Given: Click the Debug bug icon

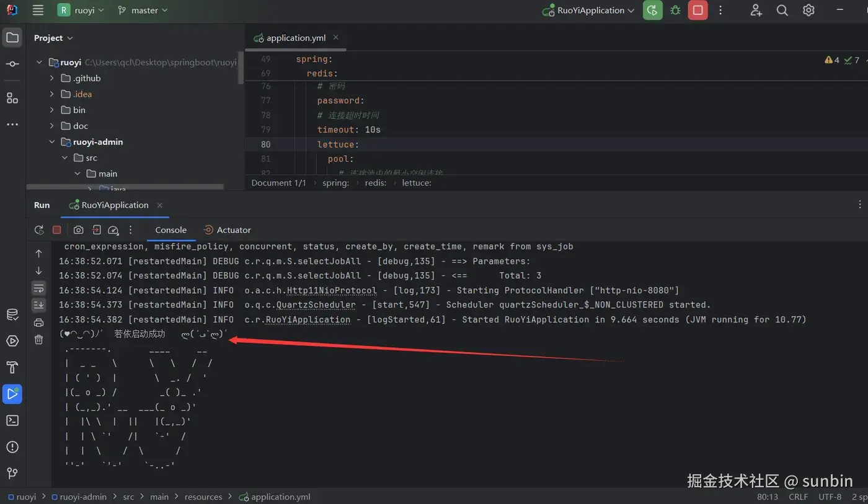Looking at the screenshot, I should pyautogui.click(x=675, y=11).
